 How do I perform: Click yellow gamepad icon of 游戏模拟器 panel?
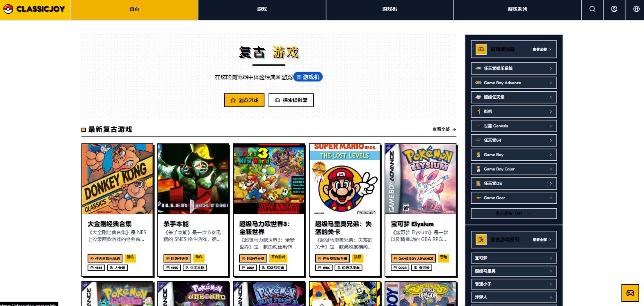481,49
